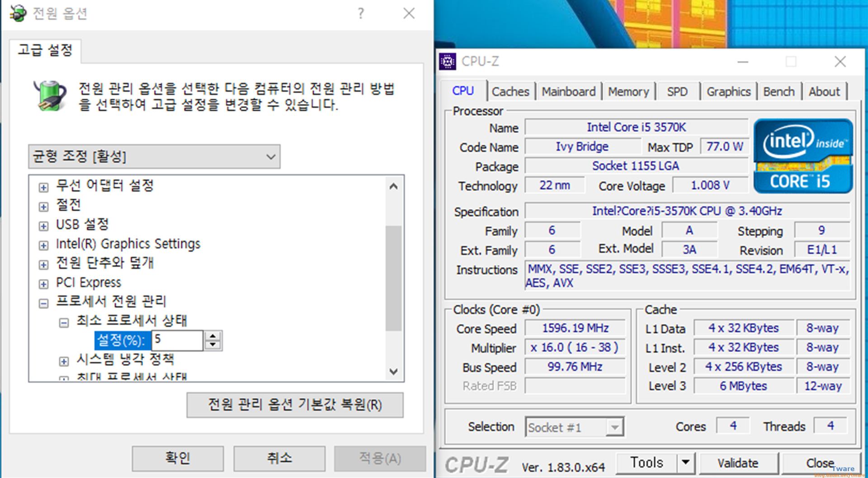
Task: Click the Intel Core i5 3570K name field
Action: click(x=637, y=128)
